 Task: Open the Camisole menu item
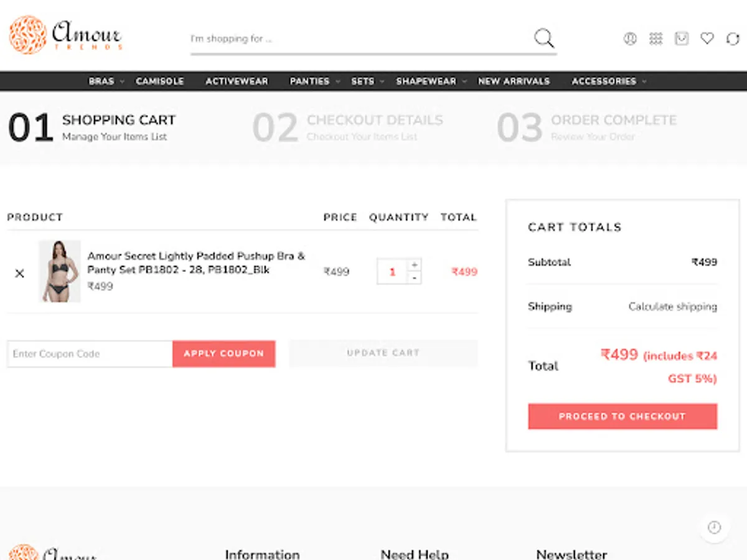pos(160,82)
